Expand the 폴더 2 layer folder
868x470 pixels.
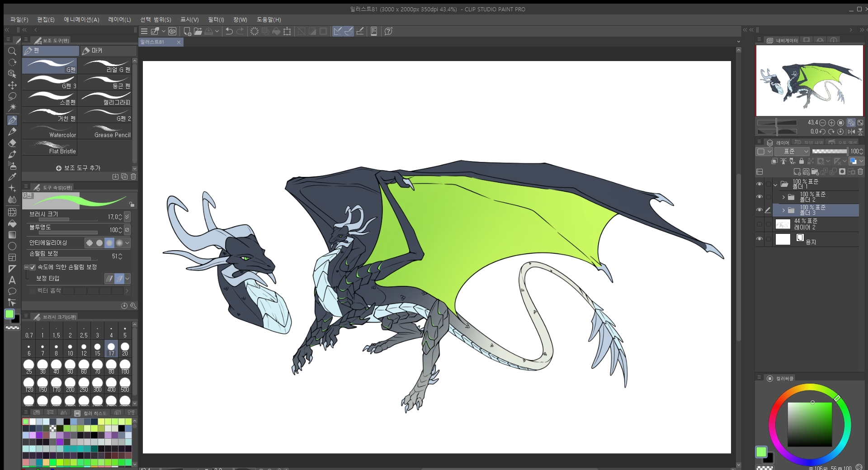pos(783,197)
